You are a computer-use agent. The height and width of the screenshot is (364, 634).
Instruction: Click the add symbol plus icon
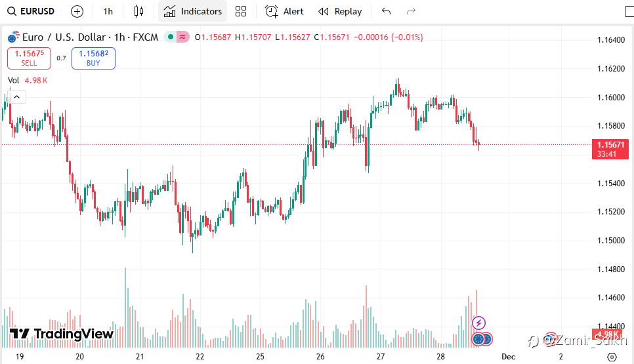coord(77,11)
